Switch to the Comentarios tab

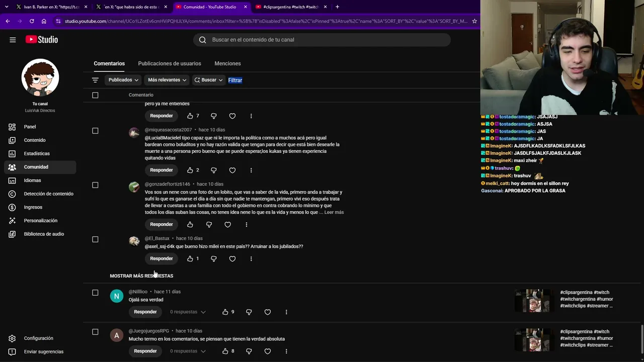109,63
